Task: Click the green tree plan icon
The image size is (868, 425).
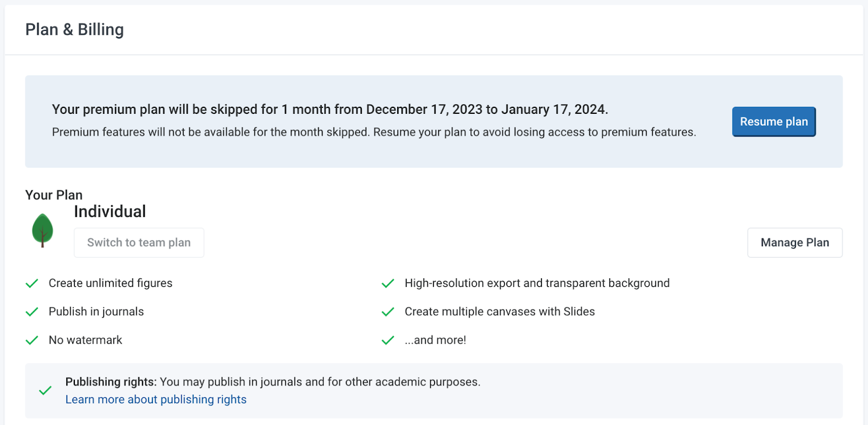Action: [x=42, y=230]
